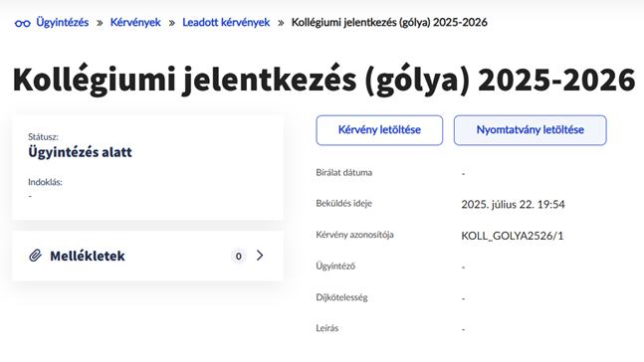Click the Státusz label
The height and width of the screenshot is (362, 644).
[x=43, y=136]
